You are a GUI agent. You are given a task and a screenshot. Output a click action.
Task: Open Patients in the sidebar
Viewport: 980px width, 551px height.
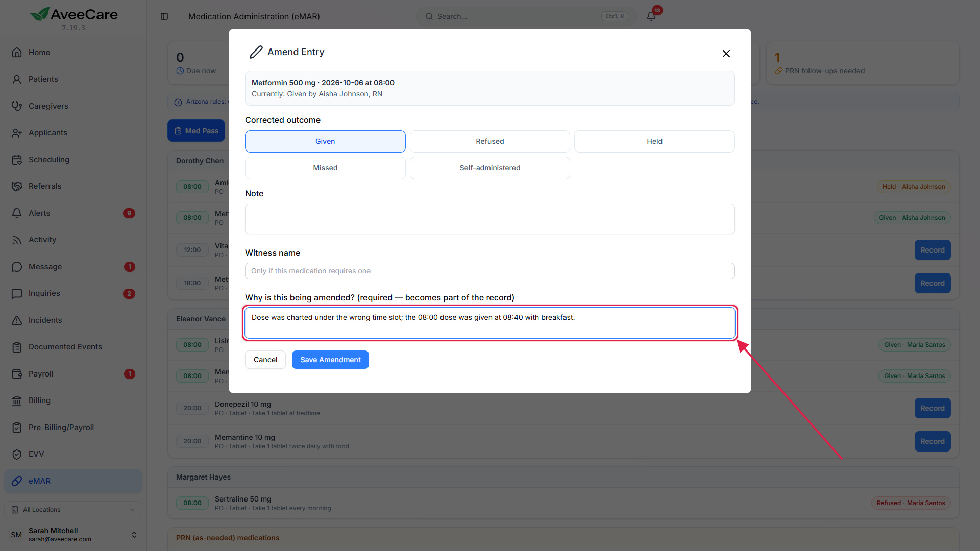click(x=73, y=79)
